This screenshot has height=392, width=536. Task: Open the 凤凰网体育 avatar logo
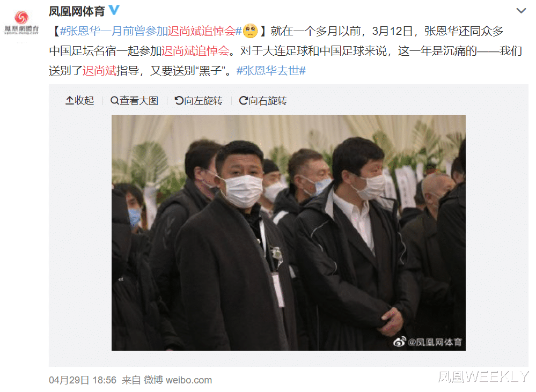point(21,23)
